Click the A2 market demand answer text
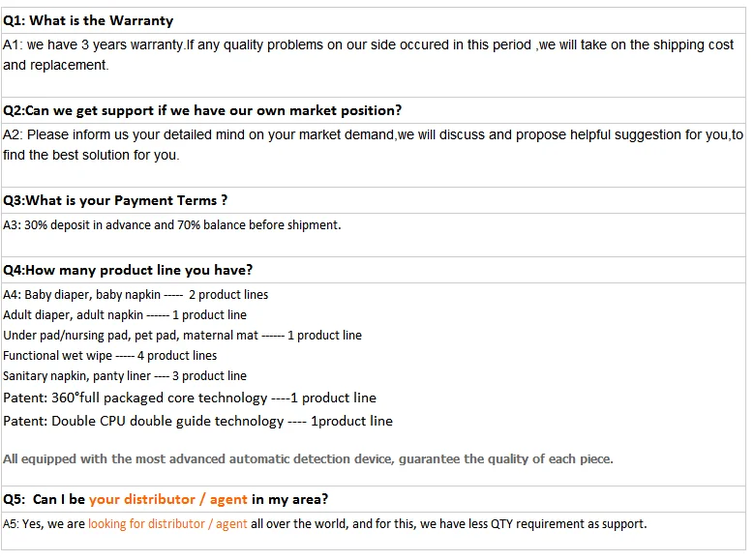This screenshot has width=754, height=560. (373, 135)
